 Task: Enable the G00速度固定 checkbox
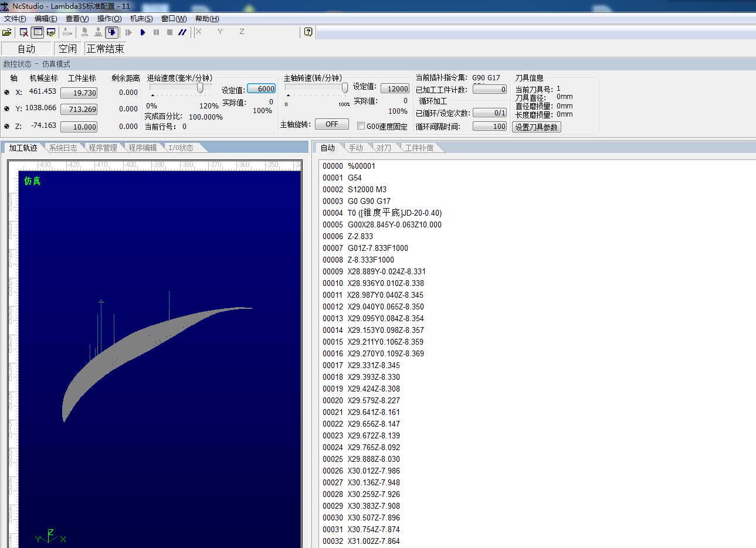coord(361,126)
